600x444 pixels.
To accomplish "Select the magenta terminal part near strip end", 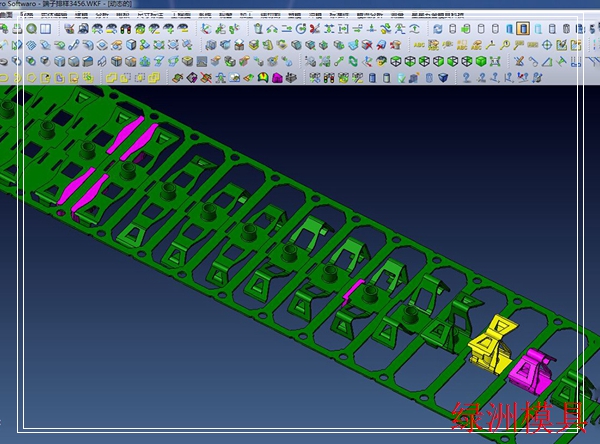I will [531, 371].
